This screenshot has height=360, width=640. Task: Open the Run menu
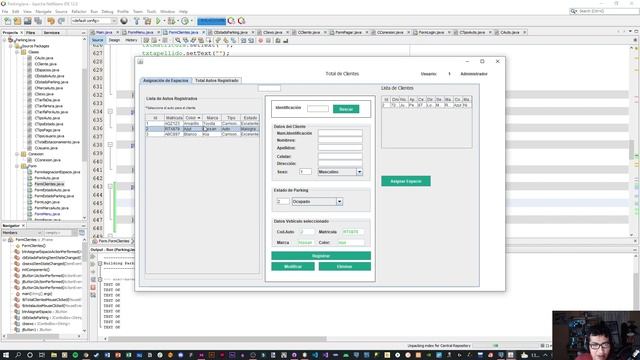(94, 11)
